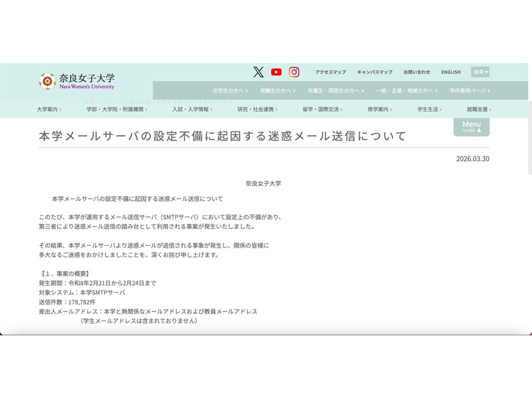Open the YouTube channel icon
Image resolution: width=532 pixels, height=399 pixels.
276,72
